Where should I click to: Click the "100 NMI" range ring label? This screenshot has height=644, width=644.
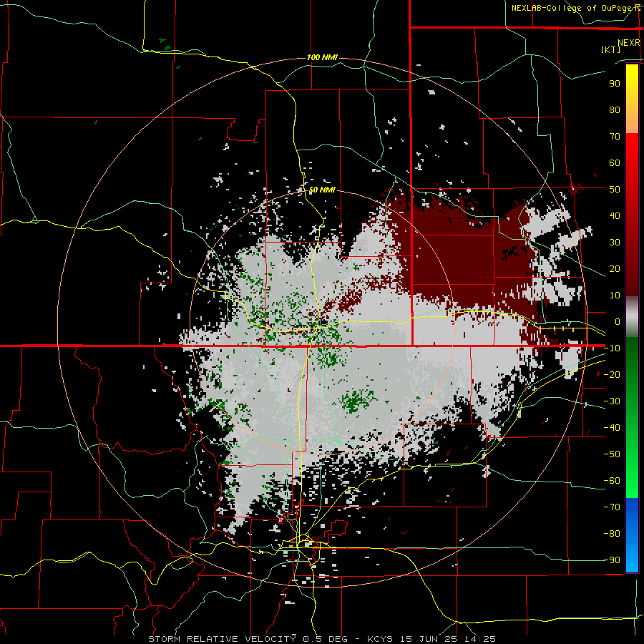322,57
